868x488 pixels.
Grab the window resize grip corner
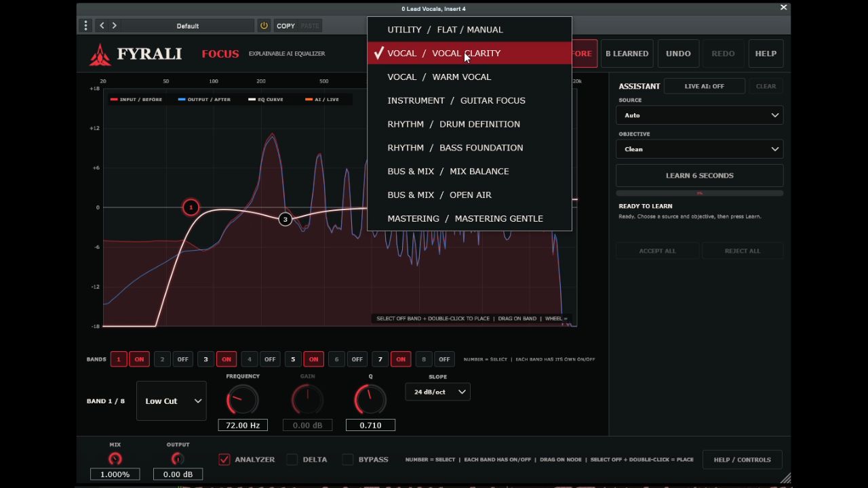point(785,479)
